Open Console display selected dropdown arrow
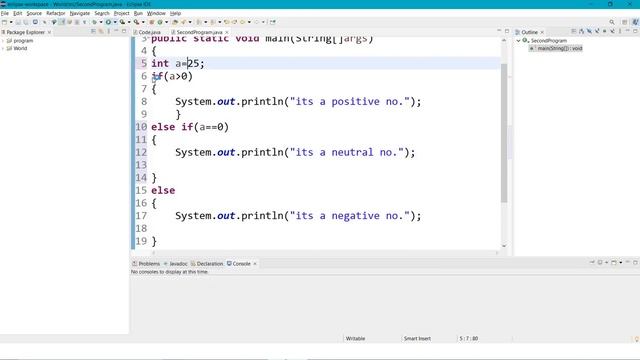Screen dimensions: 640x360 click(607, 262)
